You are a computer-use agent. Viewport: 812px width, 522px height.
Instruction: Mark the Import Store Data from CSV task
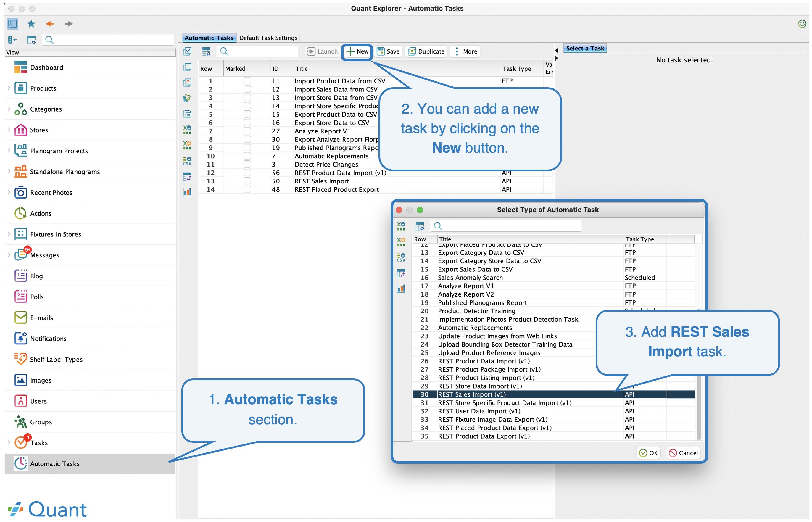247,98
